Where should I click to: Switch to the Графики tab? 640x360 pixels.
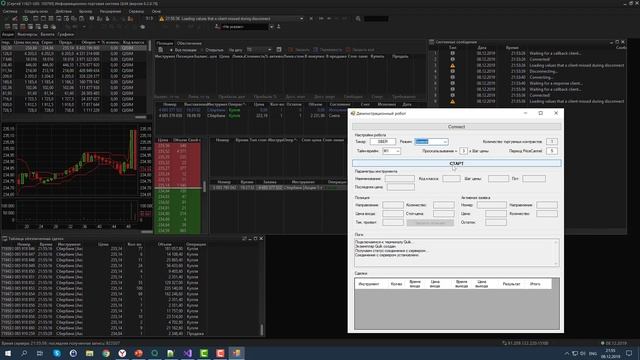click(x=66, y=35)
